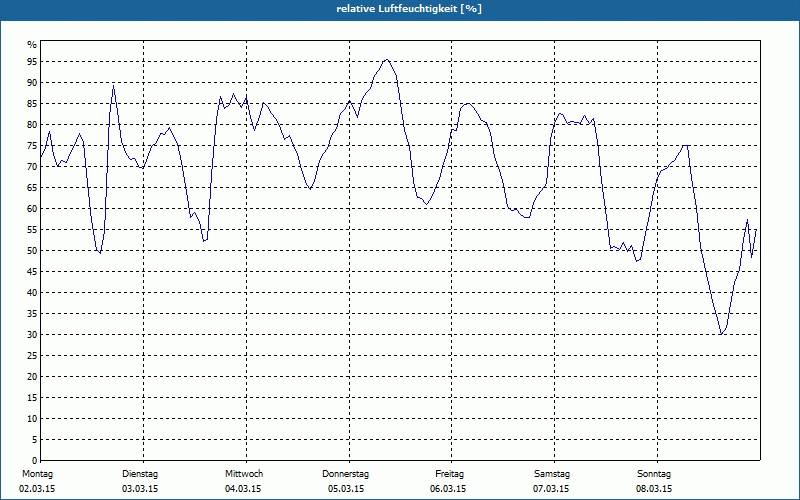This screenshot has width=800, height=500.
Task: Click the y-axis value 35
Action: [32, 314]
